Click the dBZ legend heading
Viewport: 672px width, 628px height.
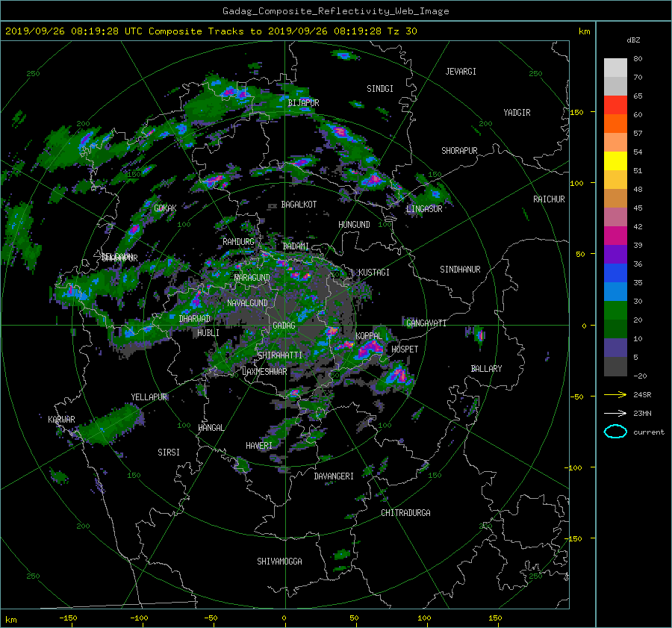click(x=633, y=40)
